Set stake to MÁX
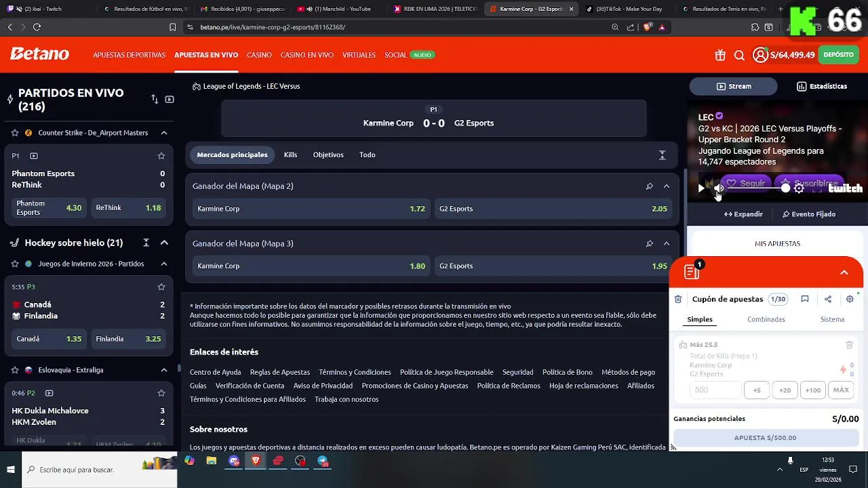 pyautogui.click(x=841, y=390)
